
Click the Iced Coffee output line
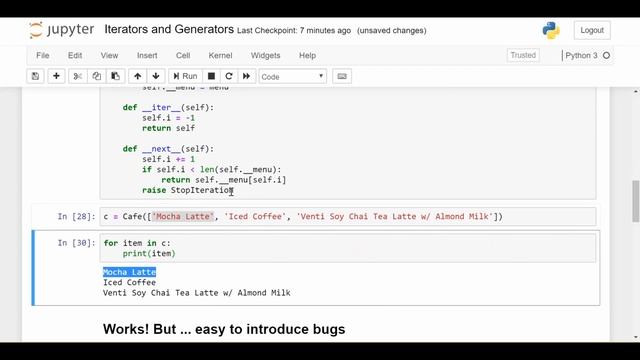(x=129, y=282)
